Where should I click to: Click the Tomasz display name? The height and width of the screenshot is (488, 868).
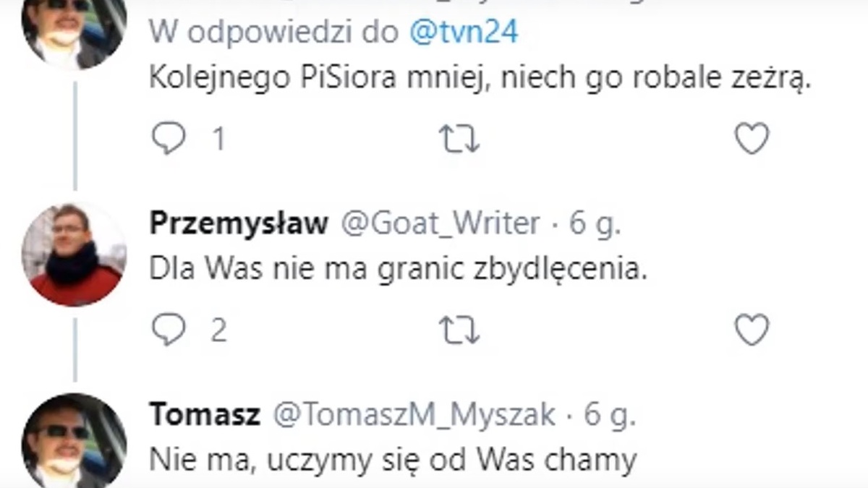(204, 415)
